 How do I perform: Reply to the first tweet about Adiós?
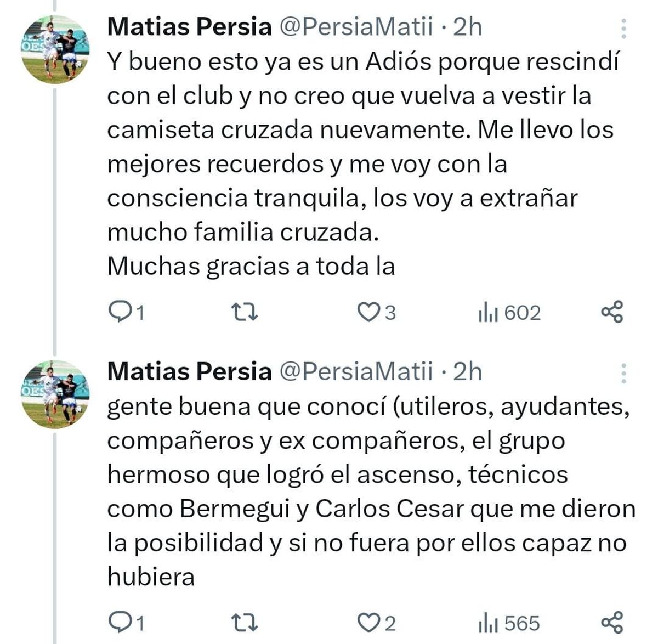point(120,312)
